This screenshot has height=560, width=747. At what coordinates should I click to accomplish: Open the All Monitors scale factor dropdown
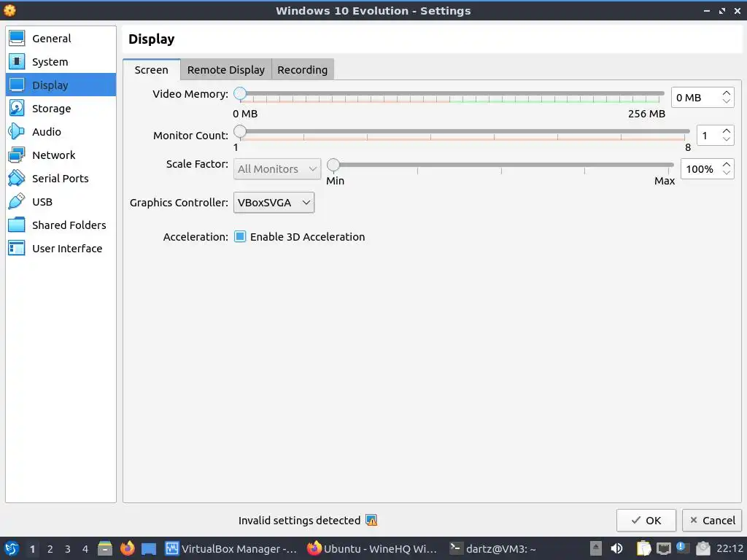277,169
